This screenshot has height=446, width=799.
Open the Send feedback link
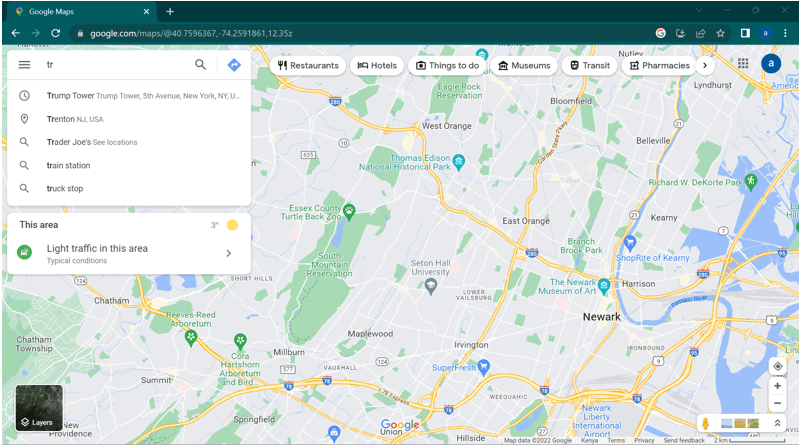[684, 440]
